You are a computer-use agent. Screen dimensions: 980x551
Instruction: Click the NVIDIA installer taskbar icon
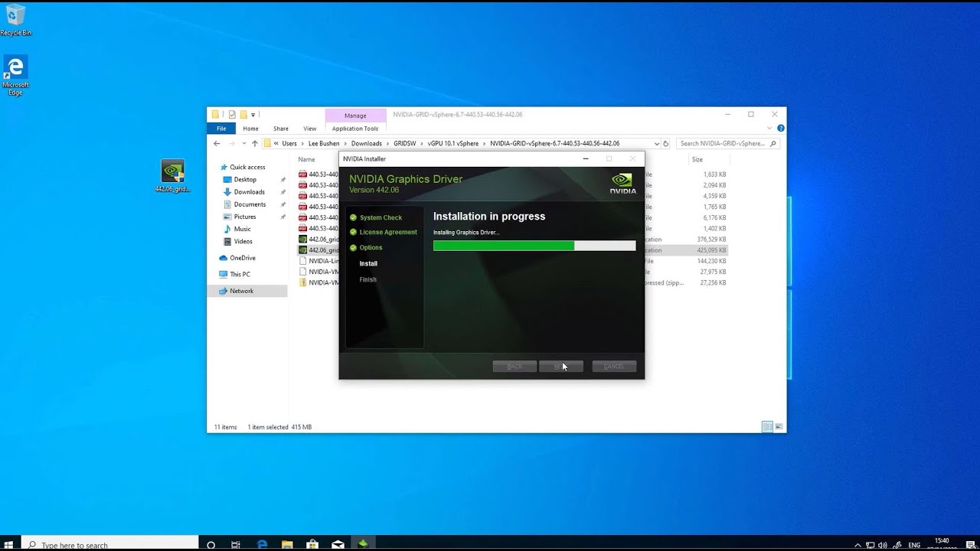363,544
